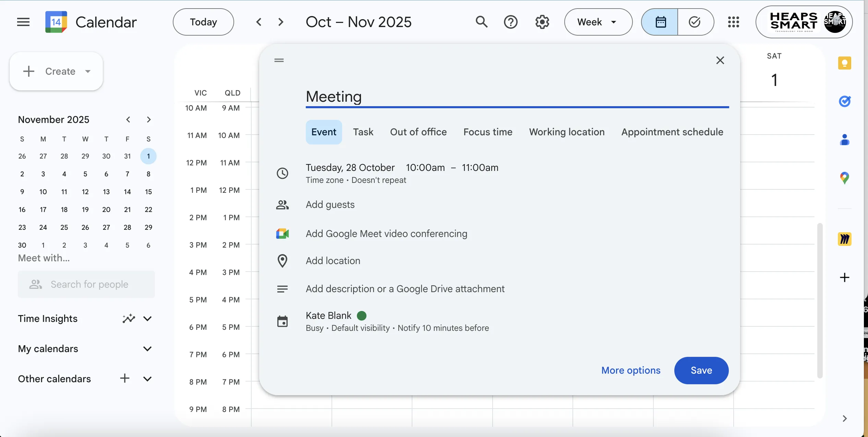Select November 1 in mini calendar
The width and height of the screenshot is (868, 437).
(148, 156)
